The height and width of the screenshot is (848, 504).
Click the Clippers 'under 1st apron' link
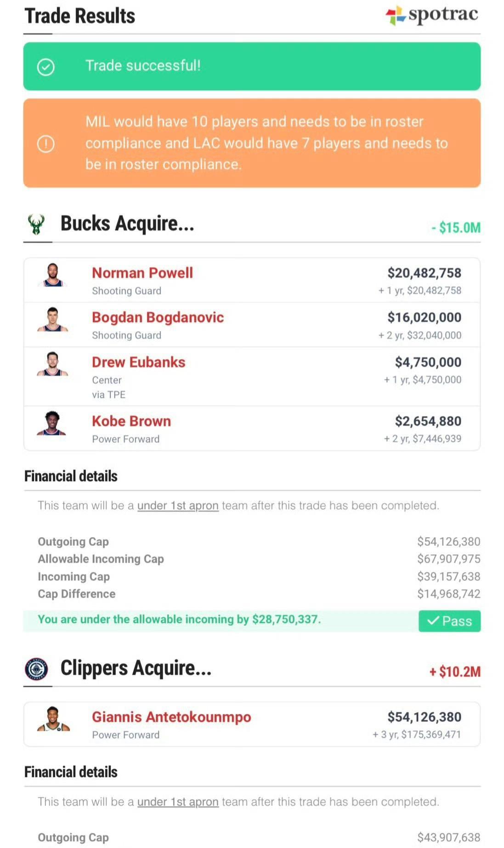pyautogui.click(x=178, y=802)
